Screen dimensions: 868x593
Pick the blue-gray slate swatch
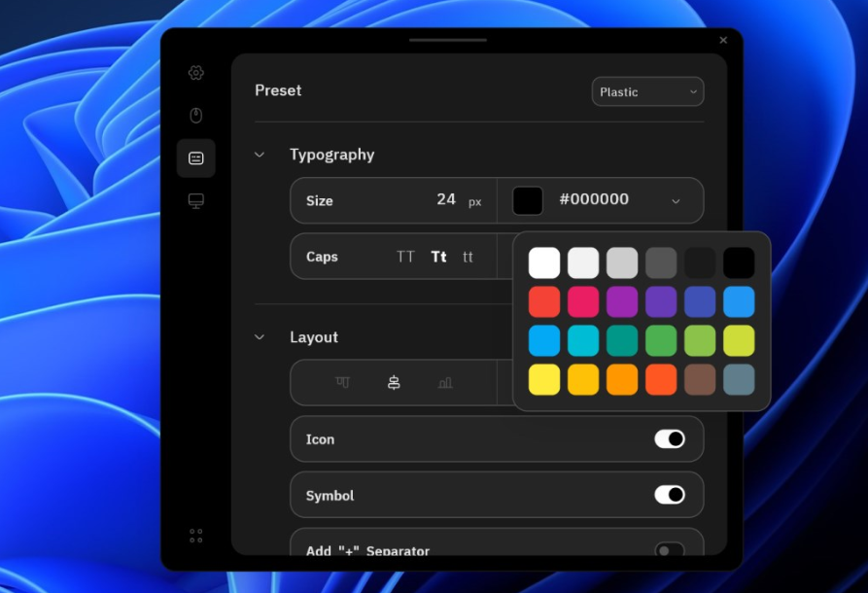(x=739, y=379)
